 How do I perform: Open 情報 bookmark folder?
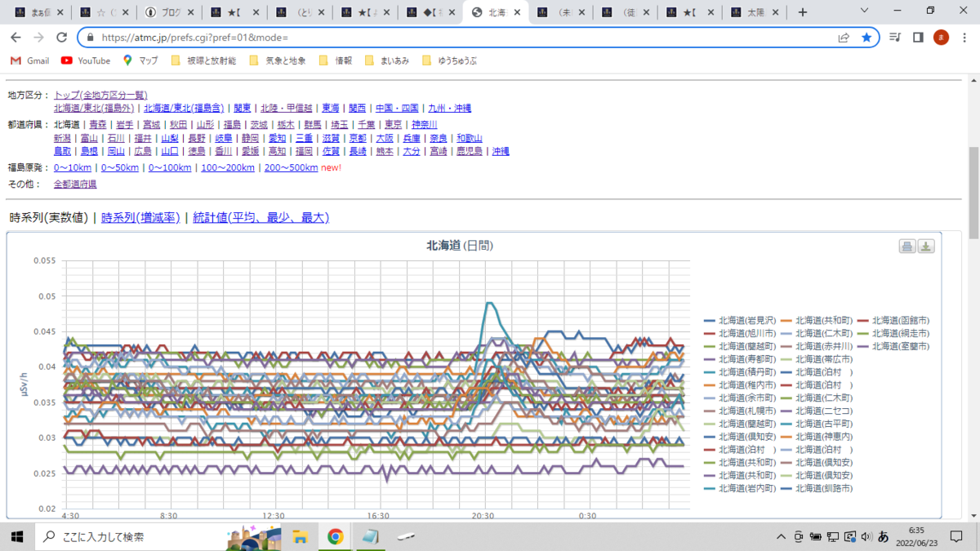click(335, 60)
